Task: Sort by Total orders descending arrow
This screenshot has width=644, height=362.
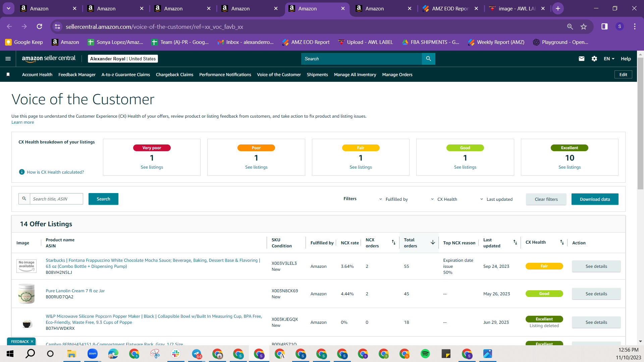Action: point(433,242)
